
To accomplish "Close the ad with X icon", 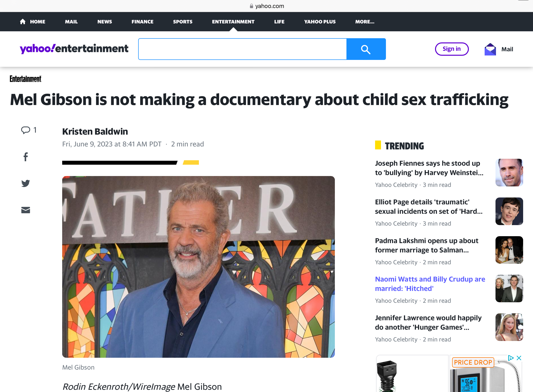I will 519,358.
